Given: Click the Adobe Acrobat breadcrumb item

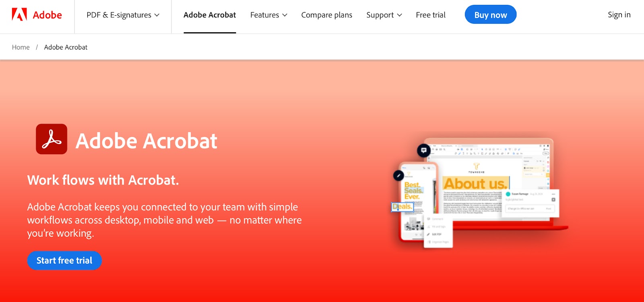Looking at the screenshot, I should coord(66,47).
